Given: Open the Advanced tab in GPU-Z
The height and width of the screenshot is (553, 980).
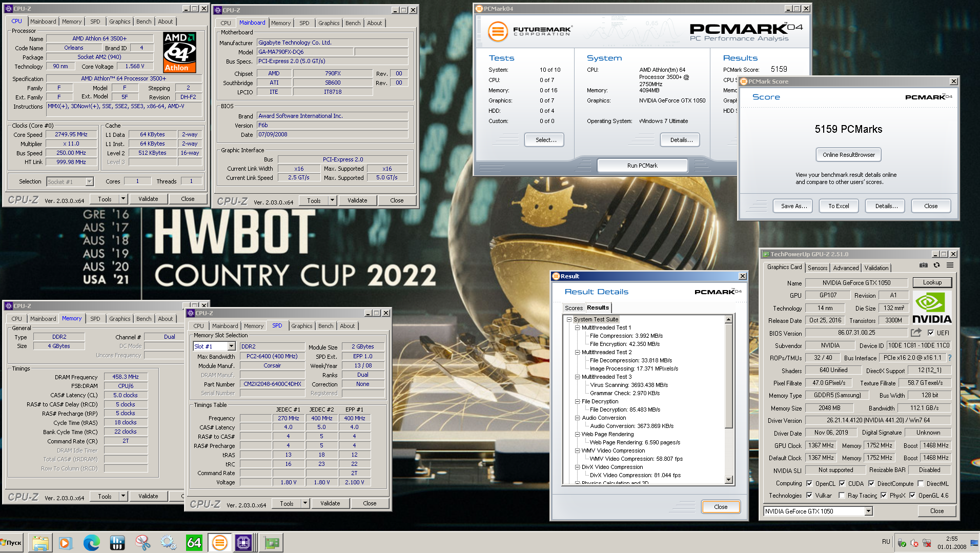Looking at the screenshot, I should [846, 268].
